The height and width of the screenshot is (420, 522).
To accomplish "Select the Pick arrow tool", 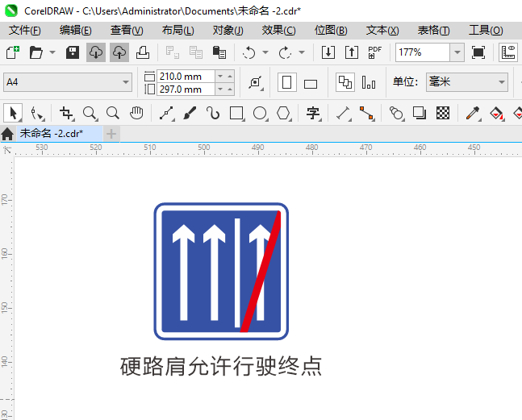I will tap(13, 113).
